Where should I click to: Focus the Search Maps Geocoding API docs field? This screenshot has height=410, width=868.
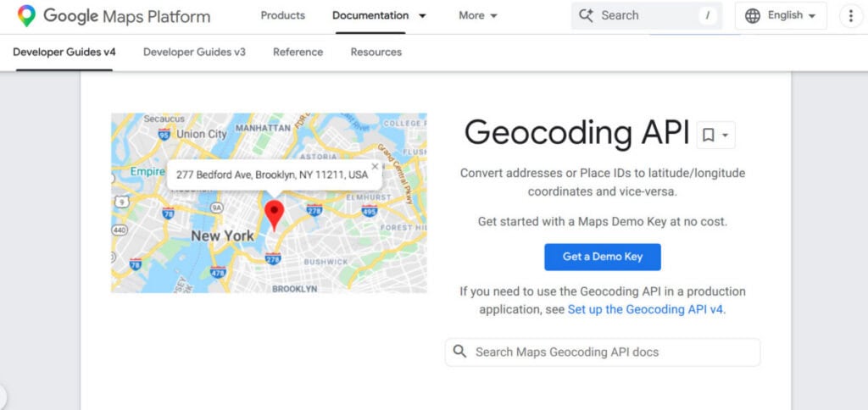coord(603,352)
